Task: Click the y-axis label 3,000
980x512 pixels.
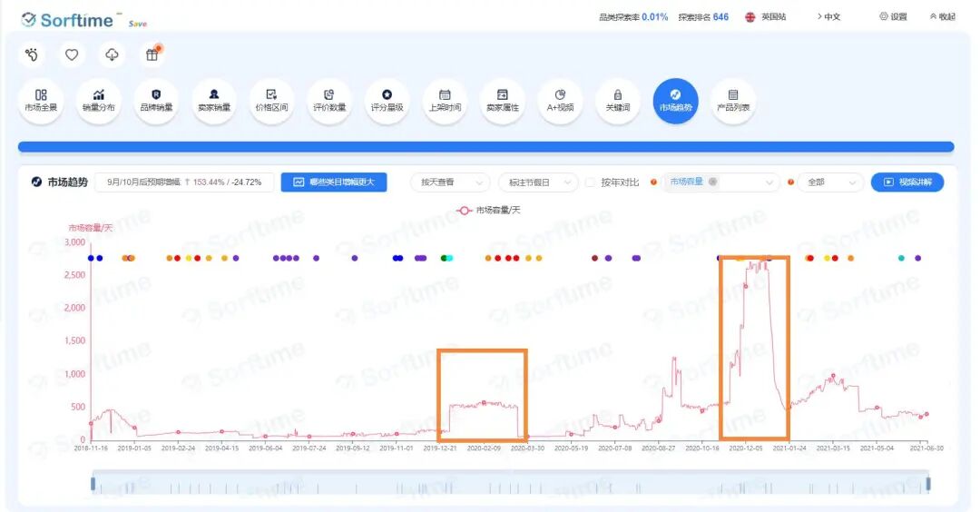Action: [75, 242]
